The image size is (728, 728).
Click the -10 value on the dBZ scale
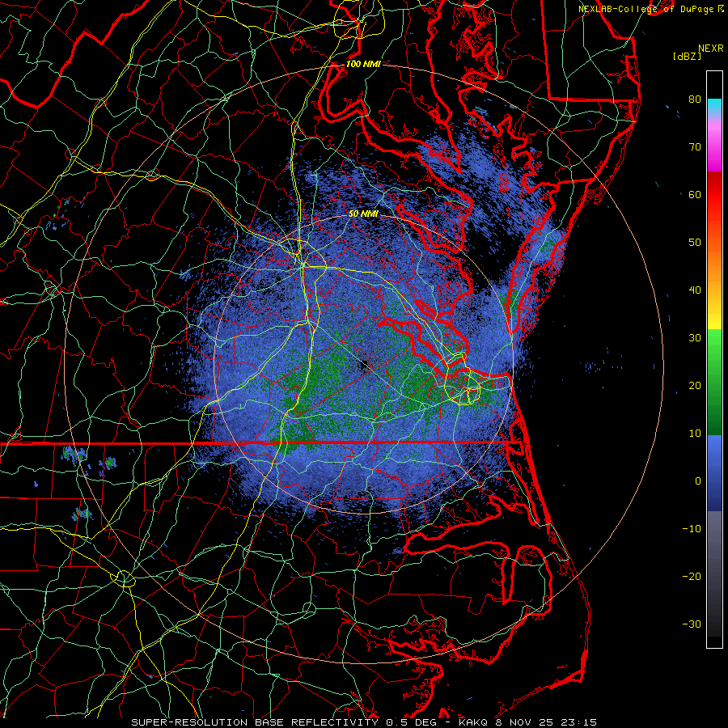coord(692,529)
